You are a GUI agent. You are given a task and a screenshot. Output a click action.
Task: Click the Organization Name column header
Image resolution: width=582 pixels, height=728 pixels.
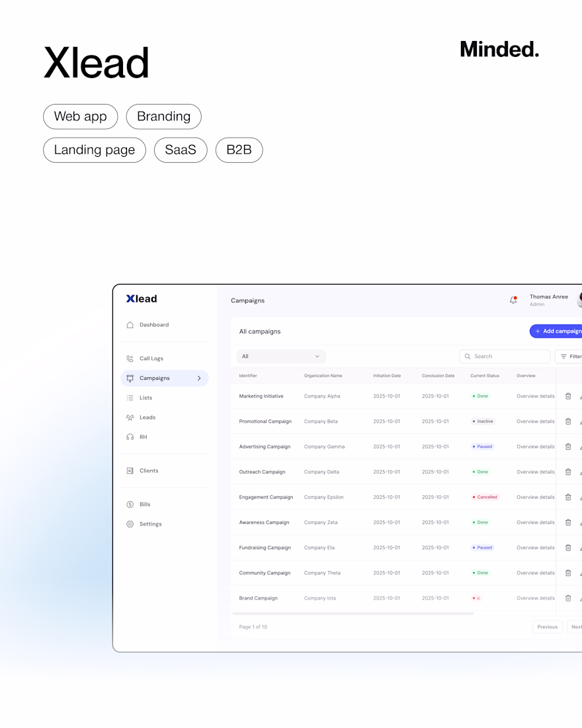tap(323, 376)
